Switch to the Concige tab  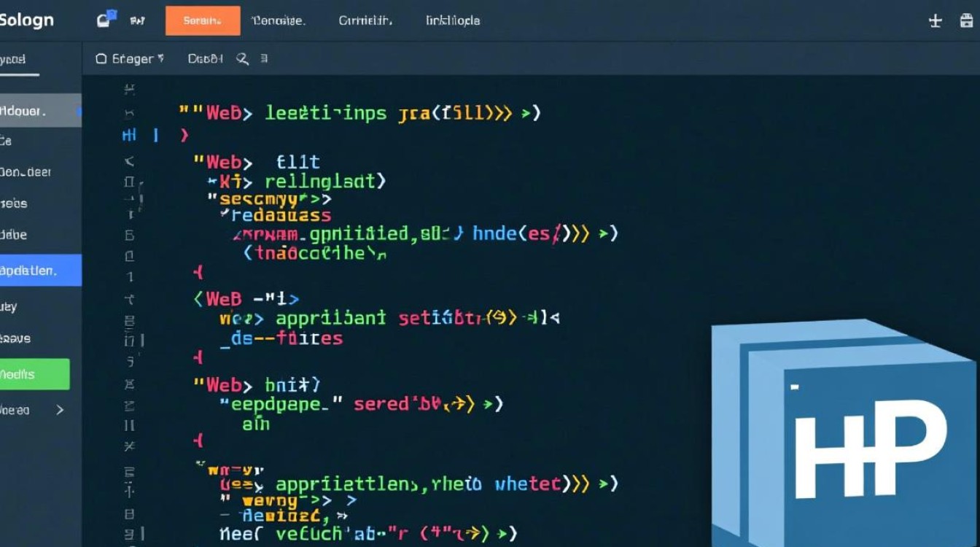[x=279, y=21]
